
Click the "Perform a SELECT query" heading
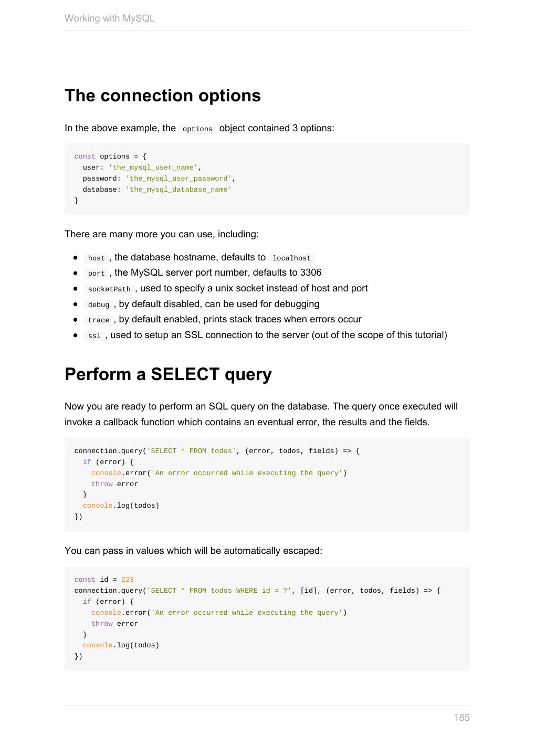click(x=168, y=374)
